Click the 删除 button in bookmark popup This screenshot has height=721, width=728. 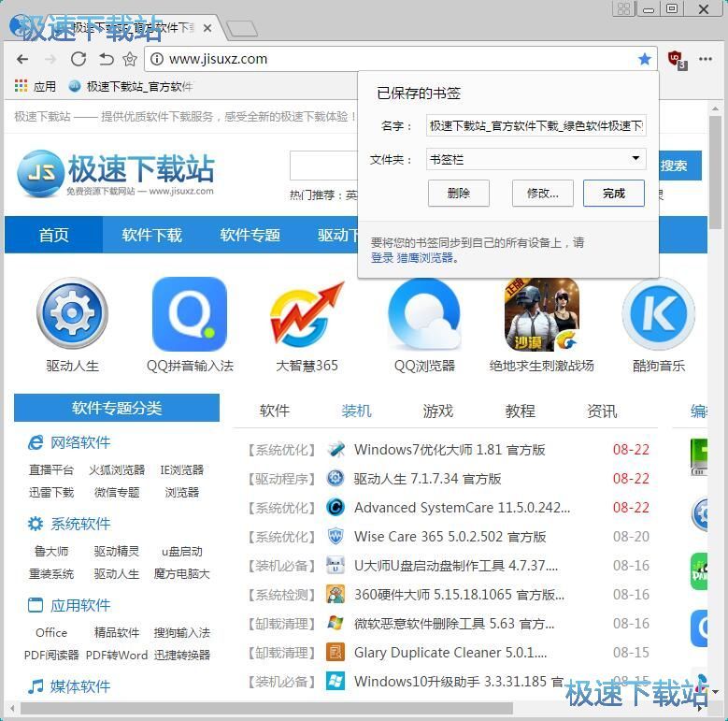coord(458,193)
